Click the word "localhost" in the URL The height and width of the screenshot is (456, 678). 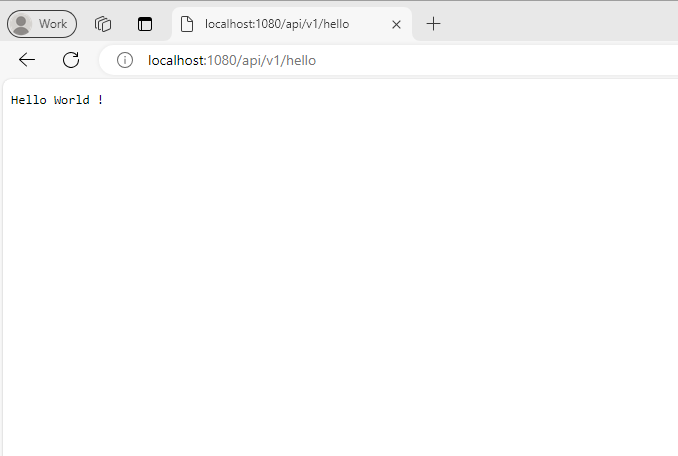pos(176,60)
